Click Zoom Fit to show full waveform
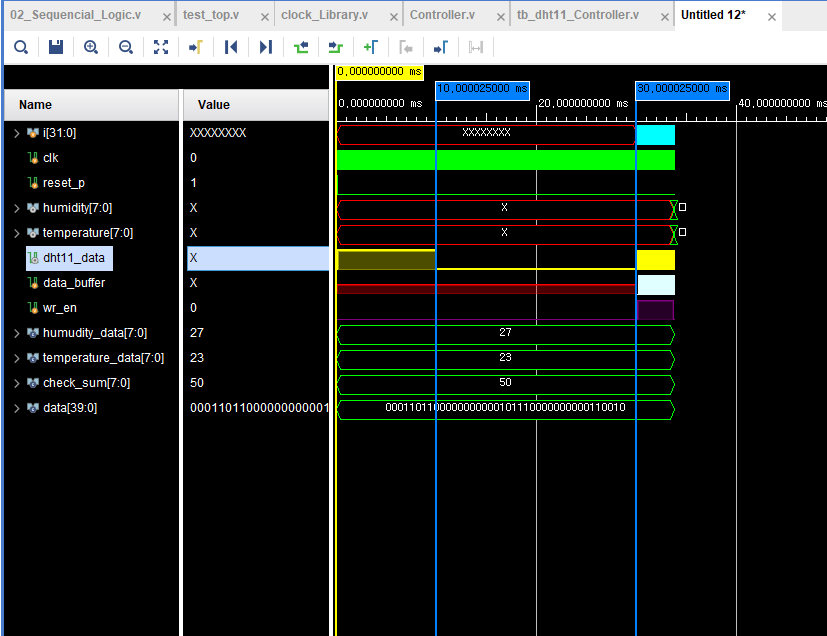The image size is (827, 636). [161, 47]
